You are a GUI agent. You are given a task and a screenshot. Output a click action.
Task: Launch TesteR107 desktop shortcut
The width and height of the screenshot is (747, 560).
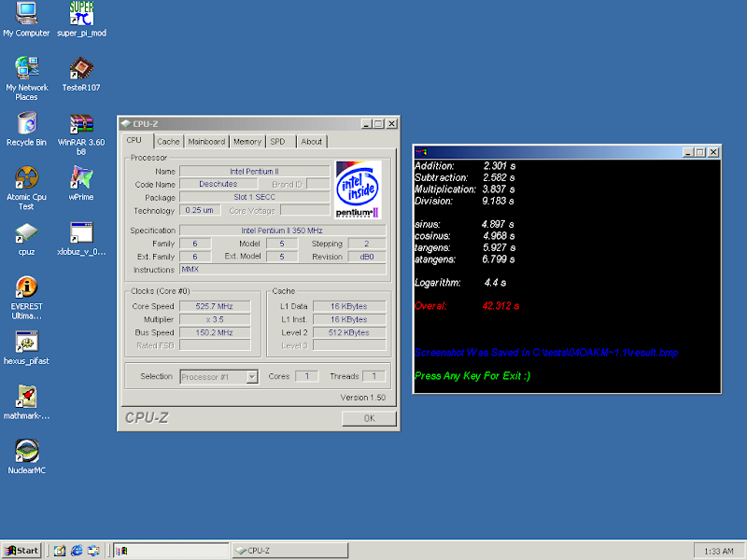pos(81,75)
